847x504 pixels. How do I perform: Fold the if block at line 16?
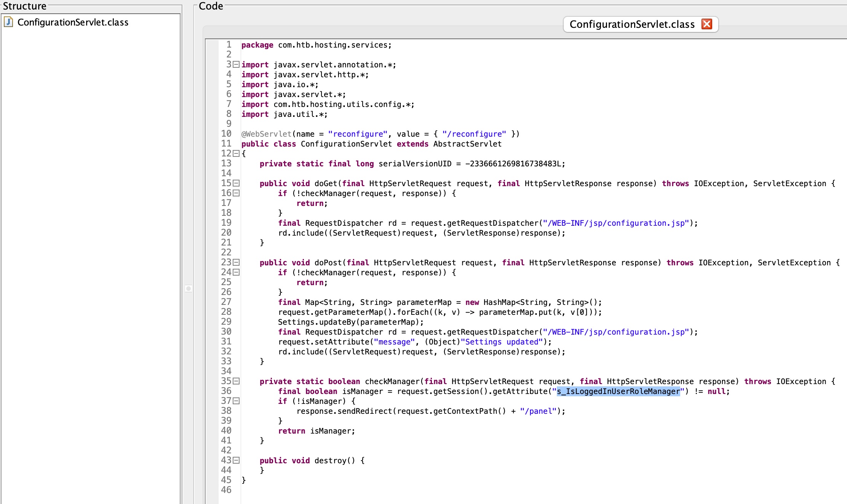click(236, 193)
